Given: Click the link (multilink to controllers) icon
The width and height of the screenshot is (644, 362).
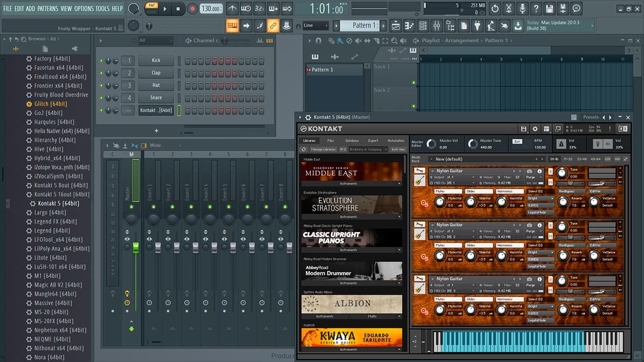Looking at the screenshot, I should click(273, 25).
